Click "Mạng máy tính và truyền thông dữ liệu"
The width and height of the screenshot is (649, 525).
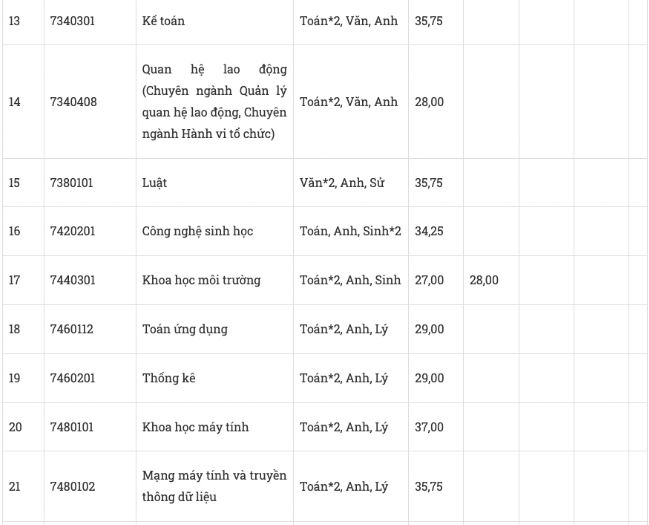(215, 486)
